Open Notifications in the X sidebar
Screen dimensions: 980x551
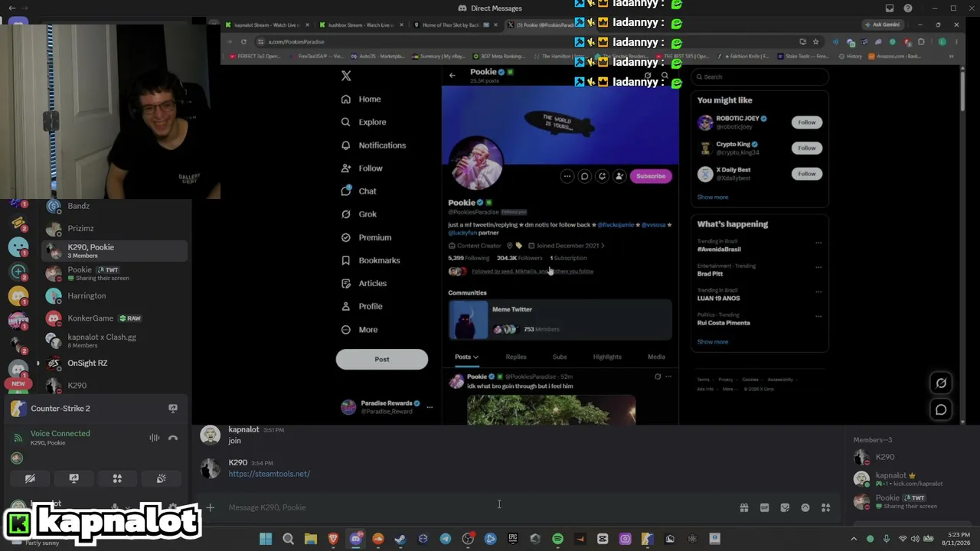[374, 145]
